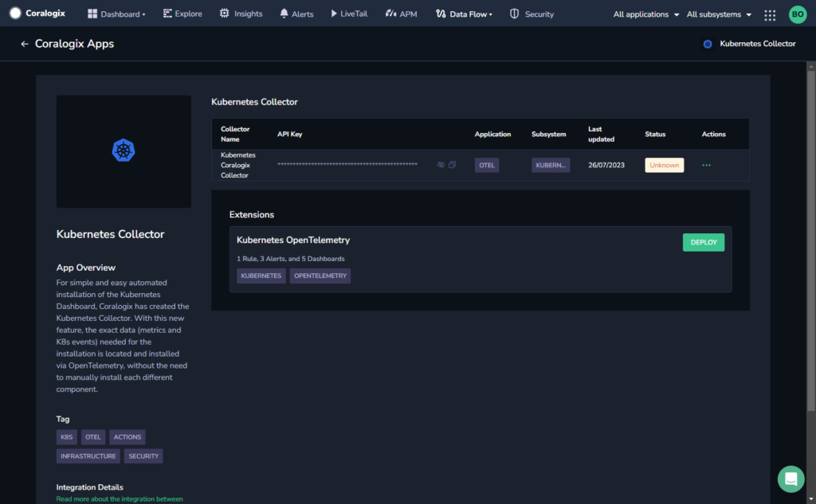Reveal the hidden API key with eye icon
Viewport: 816px width, 504px height.
[x=441, y=165]
